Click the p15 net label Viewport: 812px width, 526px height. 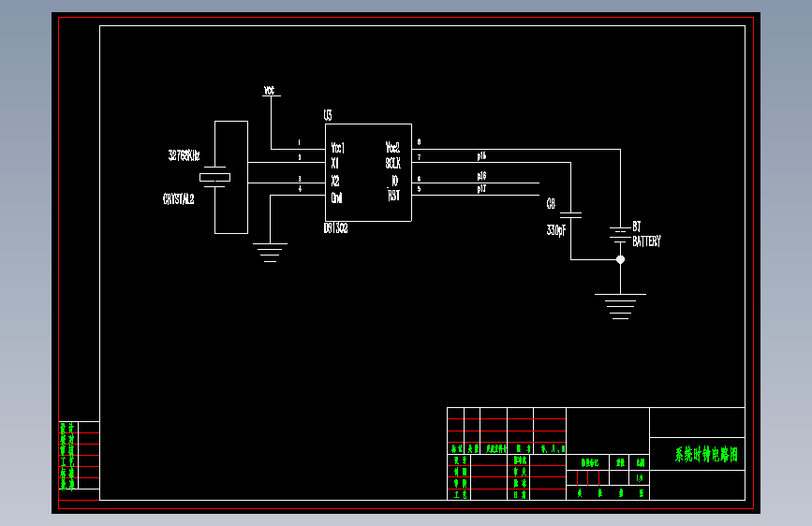click(481, 155)
